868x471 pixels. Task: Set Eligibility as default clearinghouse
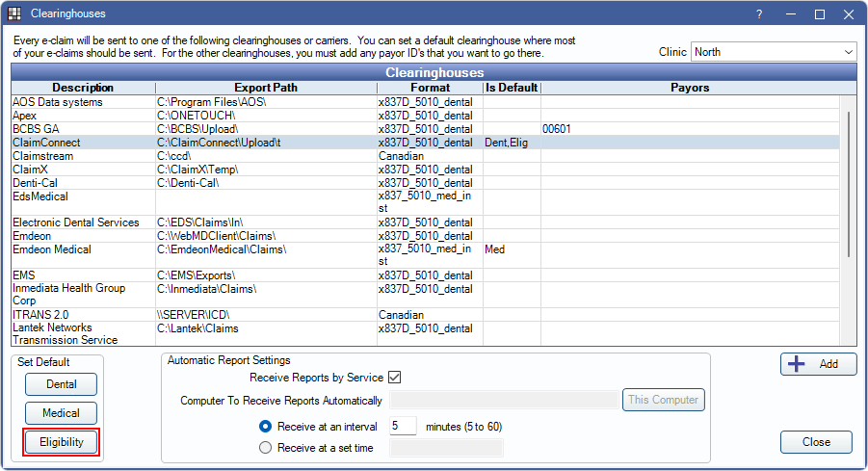[x=61, y=442]
